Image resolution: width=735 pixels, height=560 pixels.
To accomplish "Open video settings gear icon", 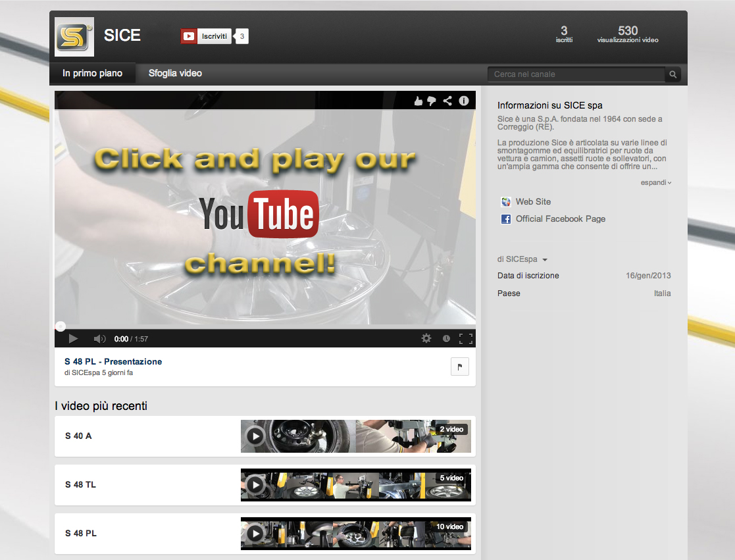I will click(x=426, y=338).
